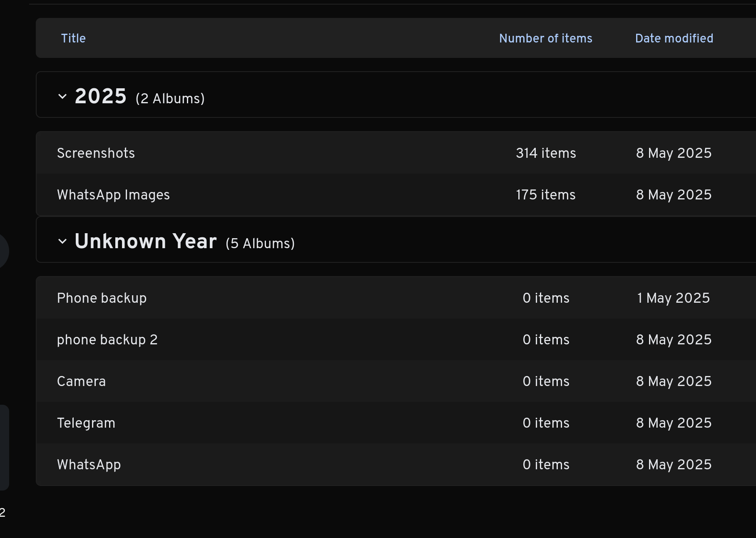Sort by Date modified column

click(674, 38)
